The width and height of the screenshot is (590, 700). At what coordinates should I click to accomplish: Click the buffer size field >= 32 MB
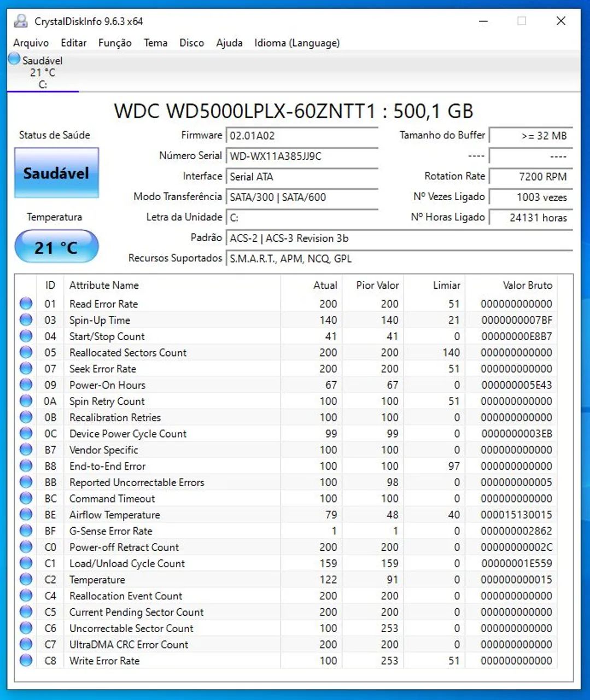[531, 136]
